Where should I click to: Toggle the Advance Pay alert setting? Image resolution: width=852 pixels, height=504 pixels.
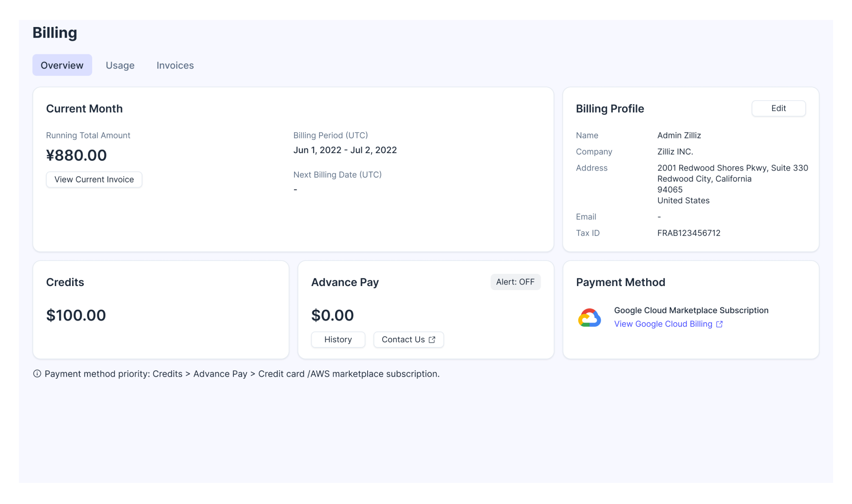(515, 282)
